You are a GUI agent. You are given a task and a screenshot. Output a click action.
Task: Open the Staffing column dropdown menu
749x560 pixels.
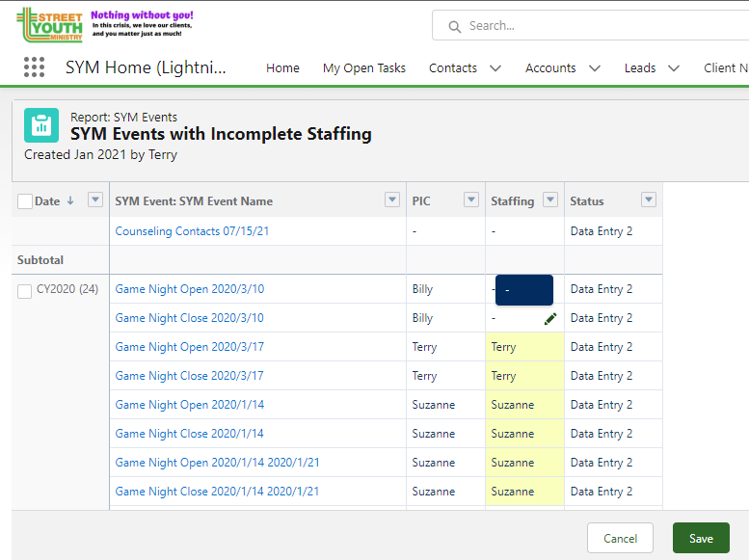click(550, 200)
